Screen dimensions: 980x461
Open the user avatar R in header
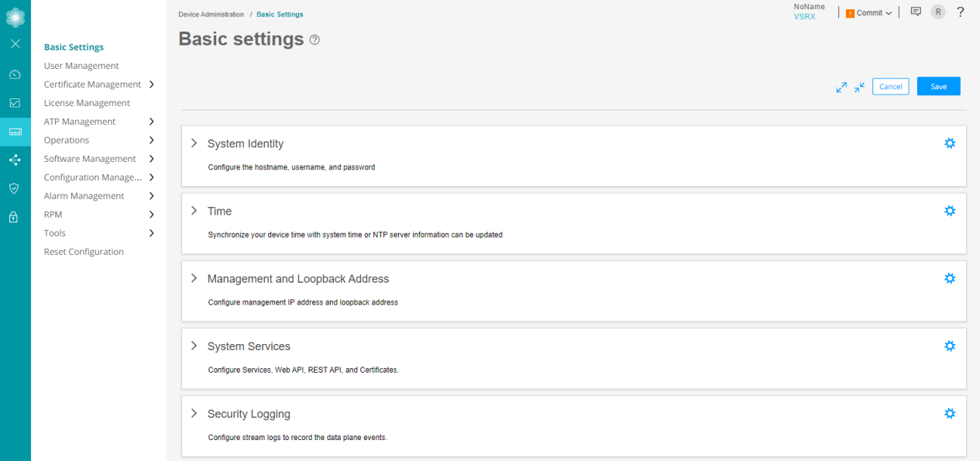(938, 12)
